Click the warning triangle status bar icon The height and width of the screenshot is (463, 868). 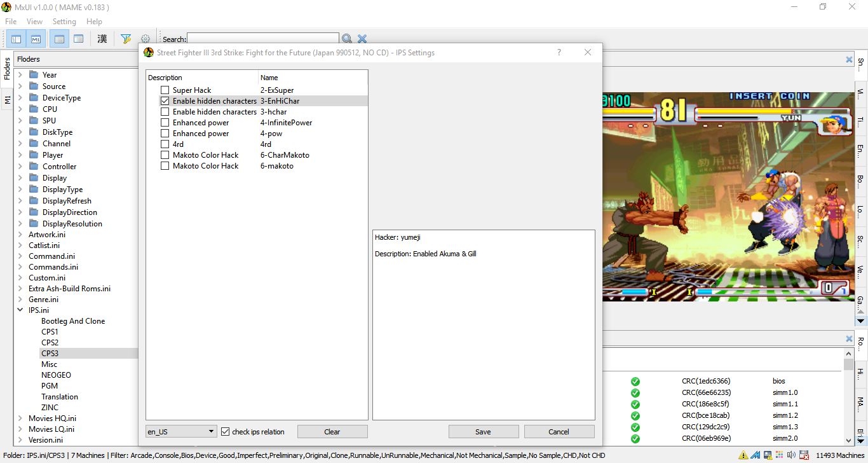click(743, 455)
